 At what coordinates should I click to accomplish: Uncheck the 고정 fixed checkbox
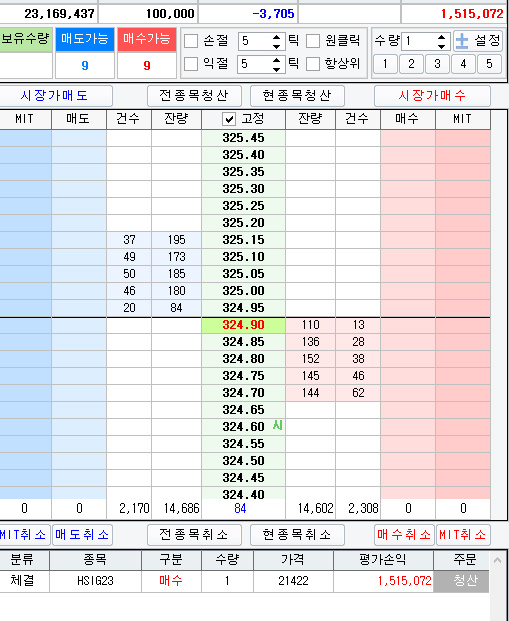tap(229, 119)
